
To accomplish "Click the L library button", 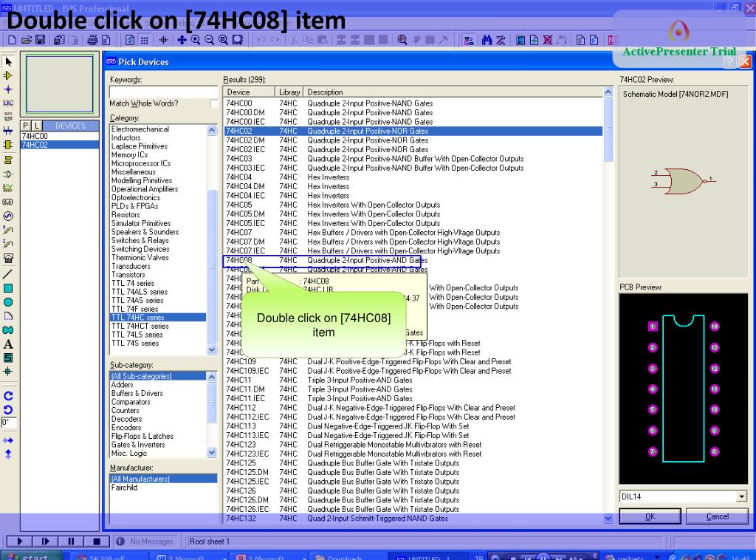I will pyautogui.click(x=36, y=126).
